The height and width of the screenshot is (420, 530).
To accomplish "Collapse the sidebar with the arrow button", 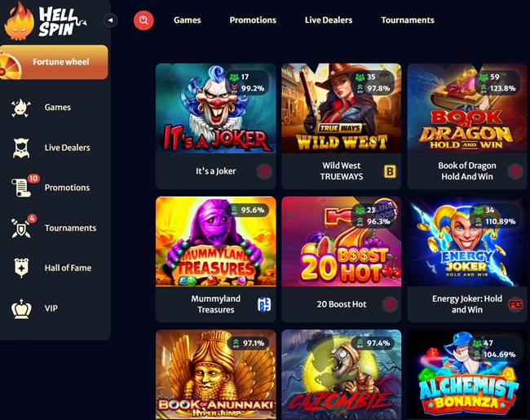I will (x=111, y=20).
